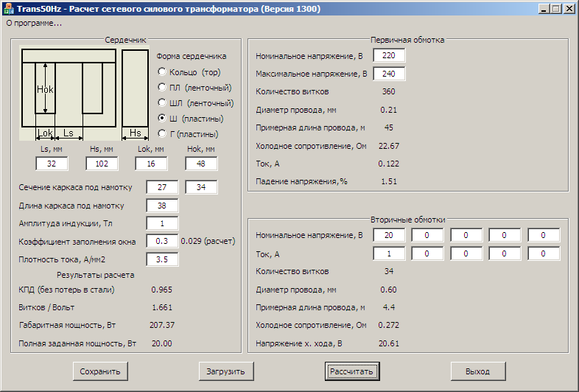Click the Витков / Вольт value 1.661
579x392 pixels.
(x=162, y=307)
